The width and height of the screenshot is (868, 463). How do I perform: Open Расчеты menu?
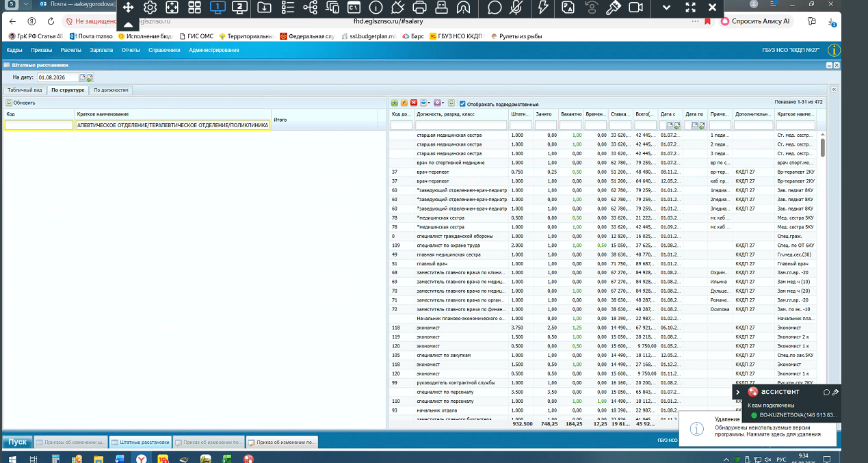70,50
